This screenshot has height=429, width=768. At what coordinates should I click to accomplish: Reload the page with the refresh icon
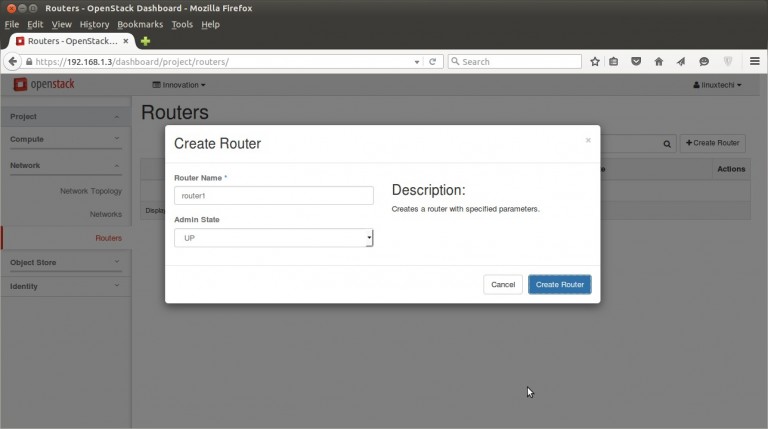point(433,61)
